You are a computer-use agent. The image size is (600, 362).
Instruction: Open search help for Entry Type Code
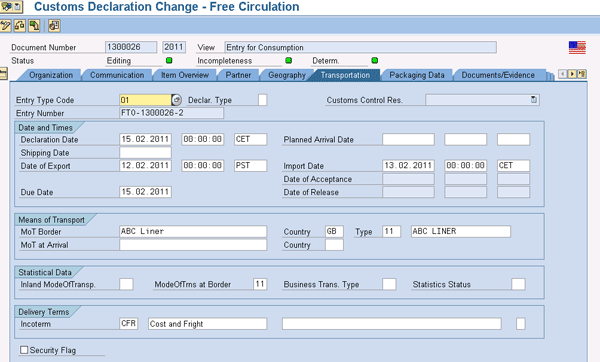pos(176,100)
